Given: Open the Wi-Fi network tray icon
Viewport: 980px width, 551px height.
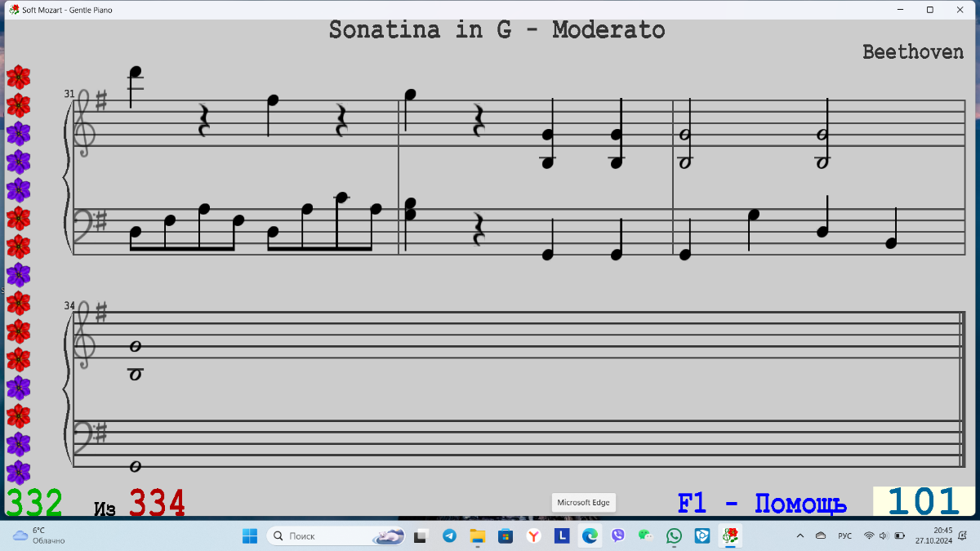Looking at the screenshot, I should 869,535.
